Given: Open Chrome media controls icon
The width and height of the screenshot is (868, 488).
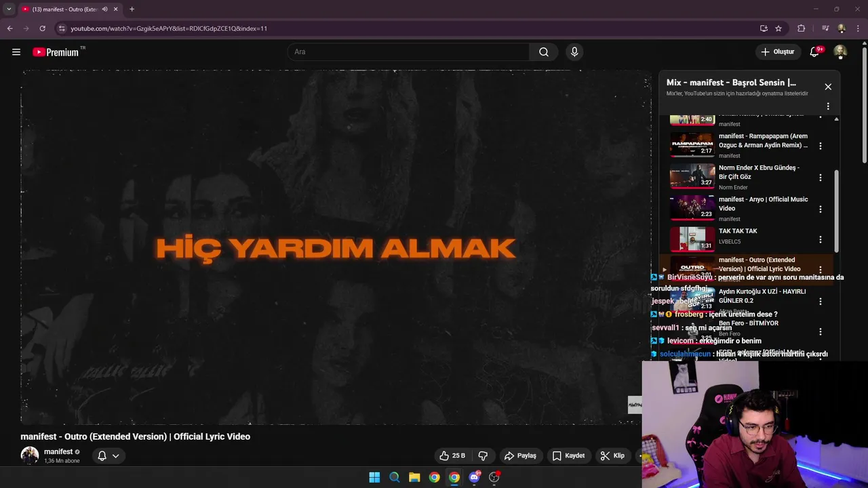Looking at the screenshot, I should (825, 28).
